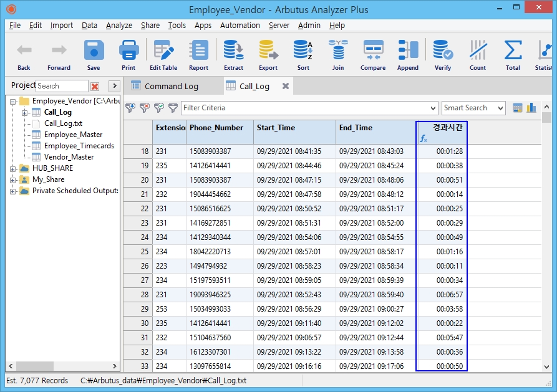Open the File menu
The image size is (557, 392).
pos(15,26)
